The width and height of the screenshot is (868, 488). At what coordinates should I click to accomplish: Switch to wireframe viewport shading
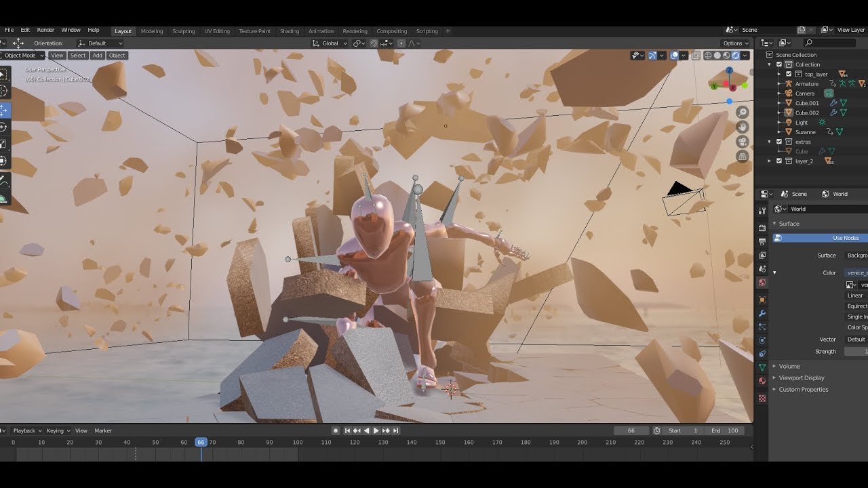coord(708,56)
